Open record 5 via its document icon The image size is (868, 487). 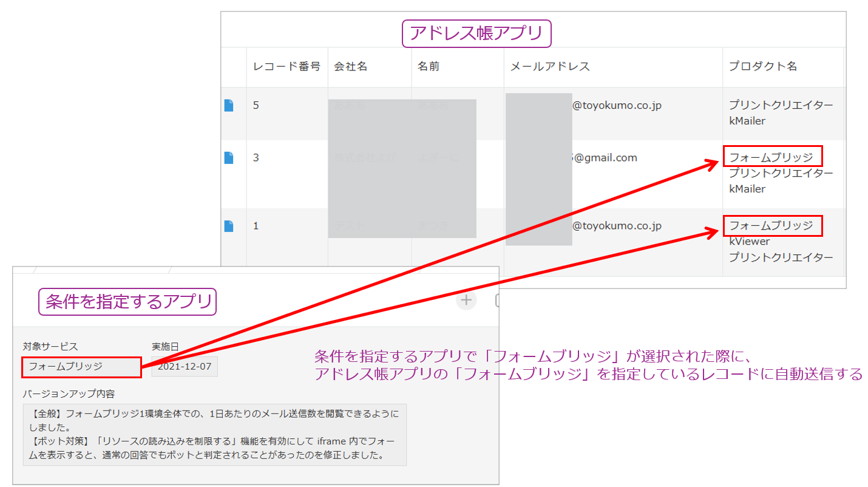point(229,106)
